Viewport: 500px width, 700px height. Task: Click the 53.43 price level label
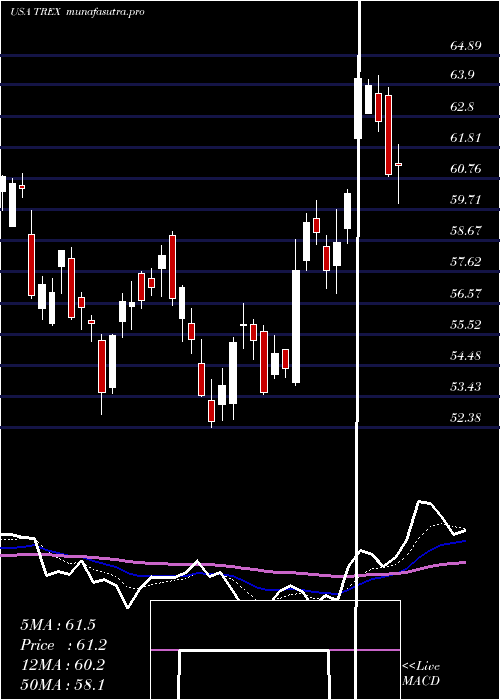pyautogui.click(x=466, y=387)
